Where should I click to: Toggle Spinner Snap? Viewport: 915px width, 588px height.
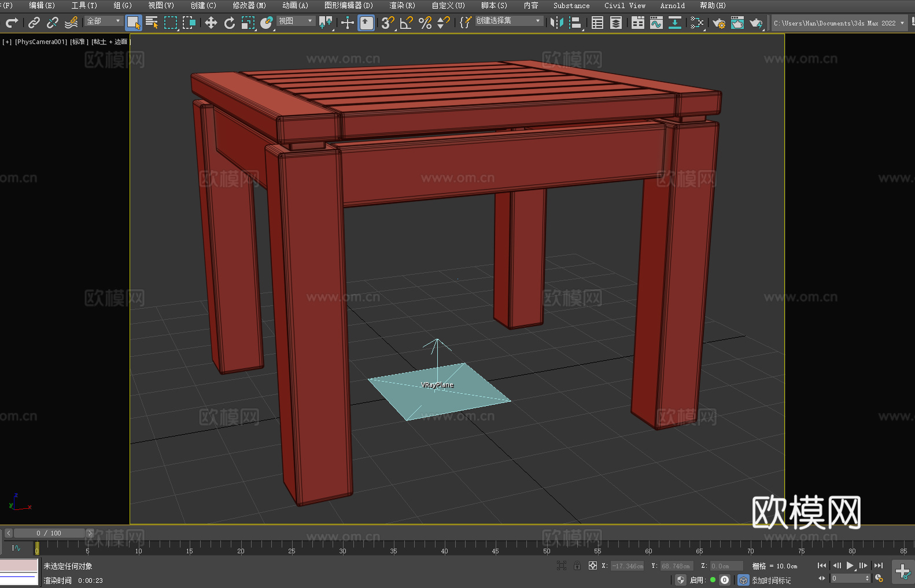point(444,23)
